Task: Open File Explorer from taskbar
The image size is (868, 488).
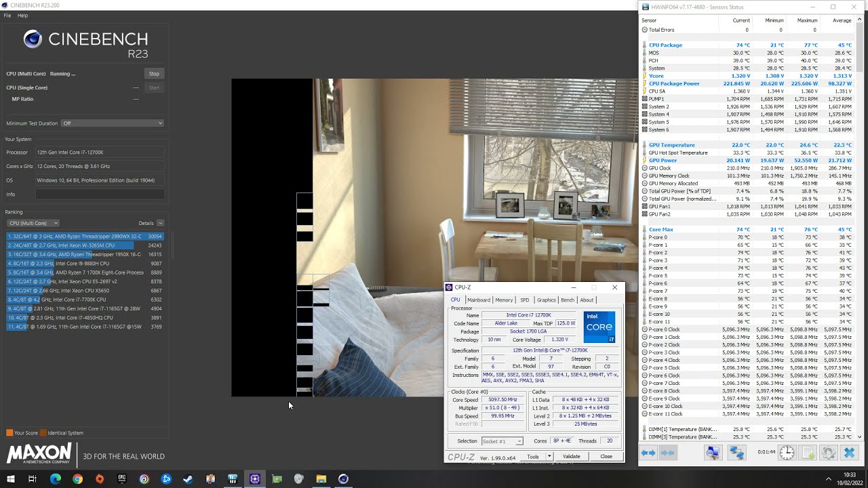Action: tap(321, 479)
